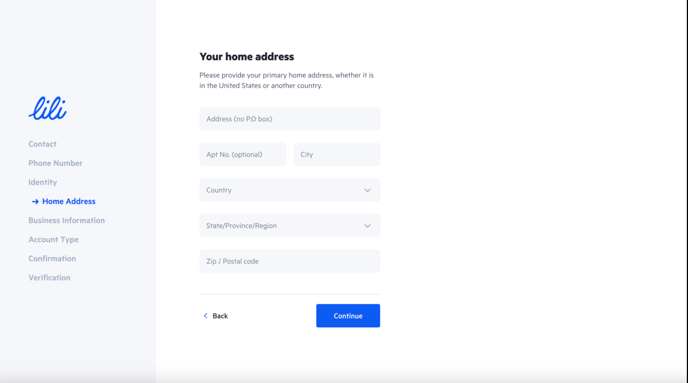Open the Account Type step
The height and width of the screenshot is (383, 688).
(54, 240)
